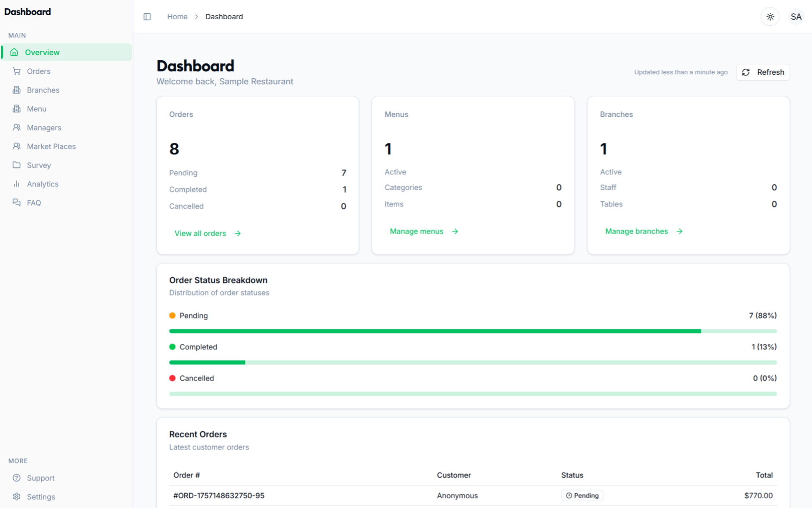The height and width of the screenshot is (508, 812).
Task: Click the Orders shopping cart icon
Action: (x=17, y=71)
